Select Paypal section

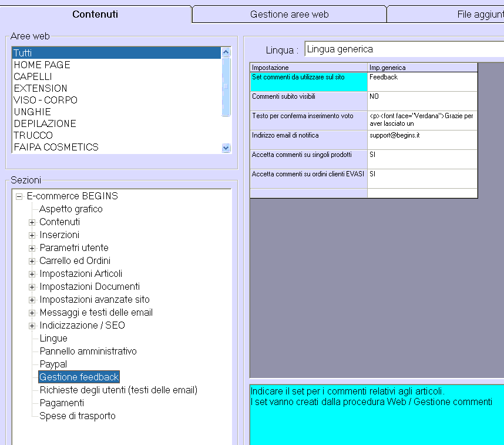point(53,364)
